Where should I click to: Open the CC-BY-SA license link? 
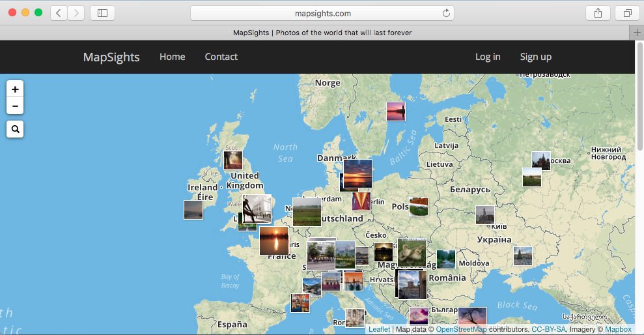[548, 329]
